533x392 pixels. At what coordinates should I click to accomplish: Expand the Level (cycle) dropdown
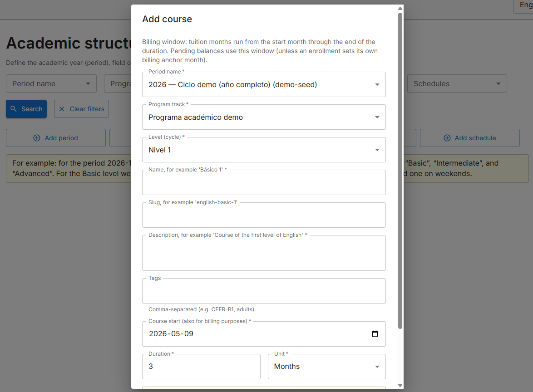[x=264, y=150]
